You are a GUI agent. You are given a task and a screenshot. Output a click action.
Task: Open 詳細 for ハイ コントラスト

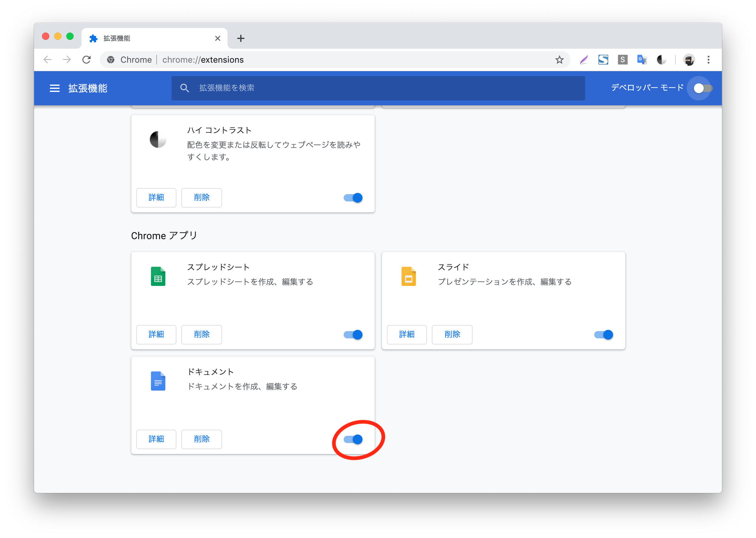click(x=156, y=198)
